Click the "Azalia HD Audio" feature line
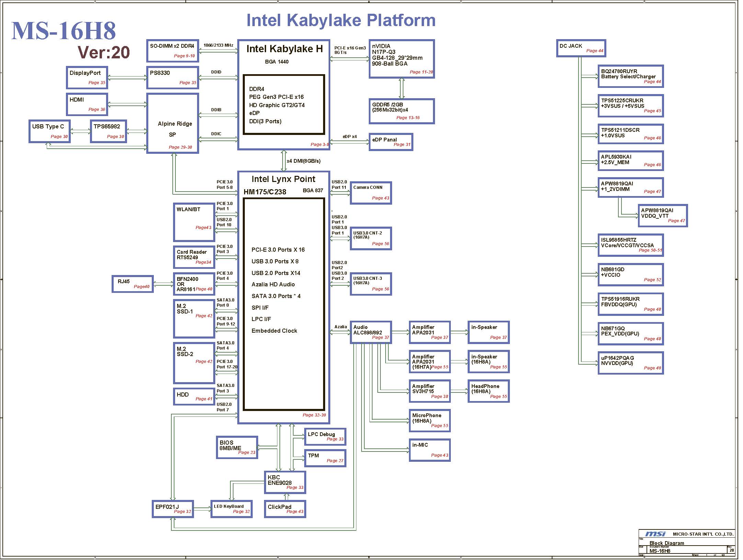 (273, 284)
